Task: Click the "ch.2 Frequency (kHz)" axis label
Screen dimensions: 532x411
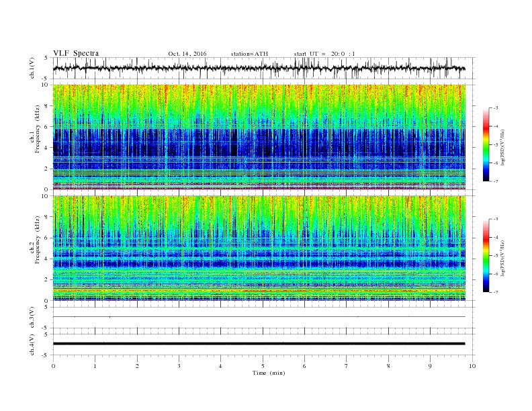Action: click(36, 240)
